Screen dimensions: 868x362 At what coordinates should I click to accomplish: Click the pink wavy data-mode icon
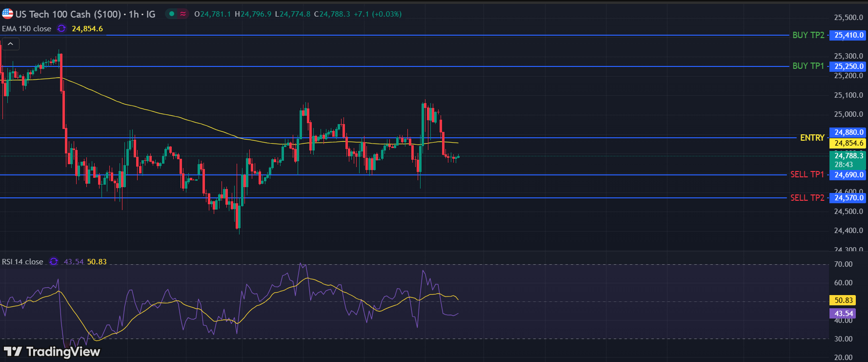(183, 14)
